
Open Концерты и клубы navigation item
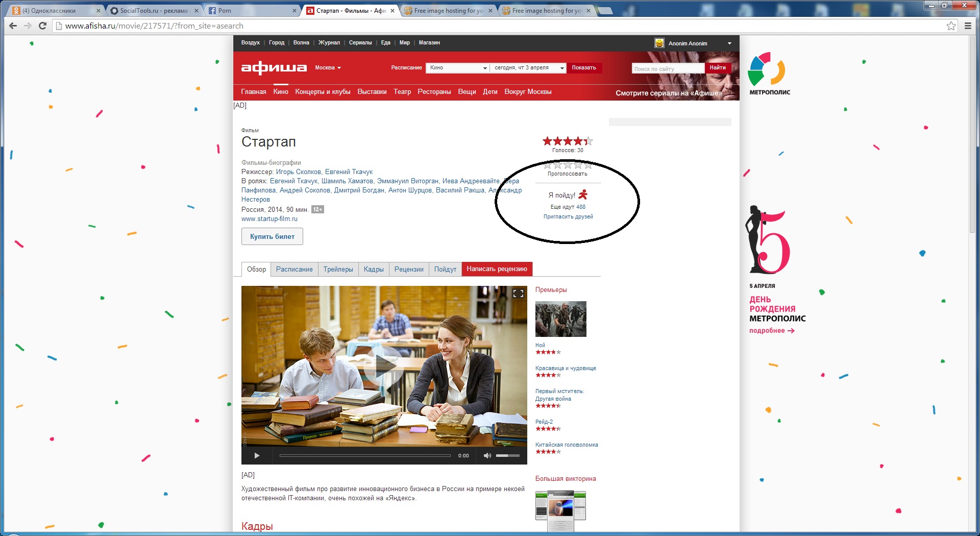pyautogui.click(x=323, y=92)
